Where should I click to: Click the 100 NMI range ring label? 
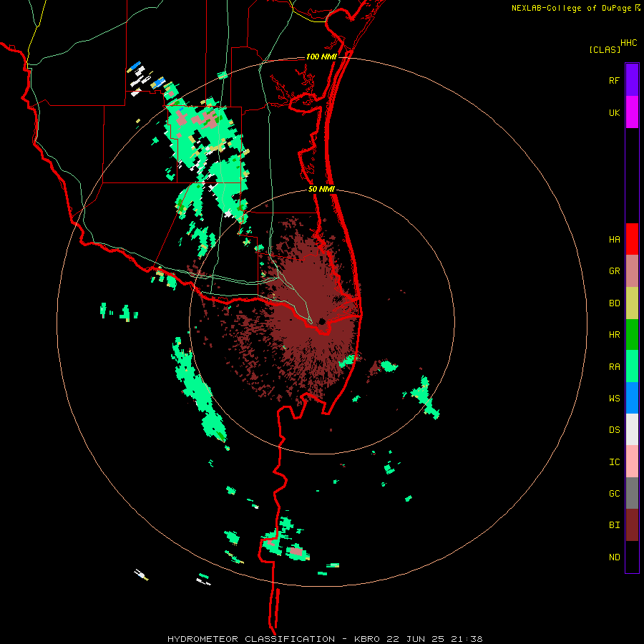click(x=321, y=57)
